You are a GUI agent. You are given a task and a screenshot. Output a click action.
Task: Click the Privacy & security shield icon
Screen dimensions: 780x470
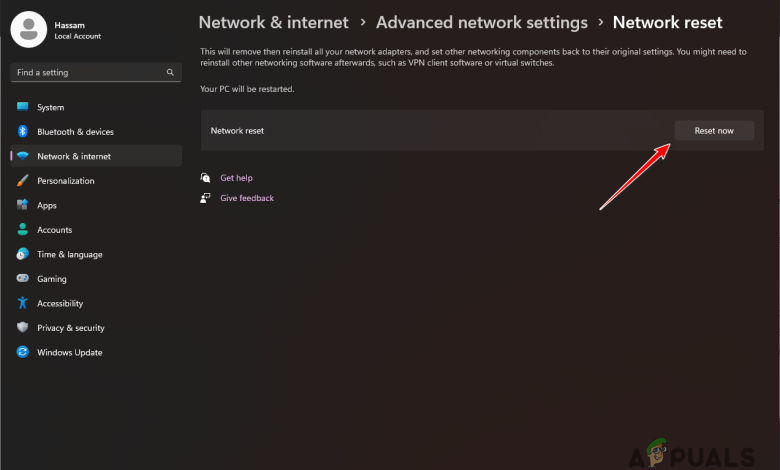click(x=22, y=328)
